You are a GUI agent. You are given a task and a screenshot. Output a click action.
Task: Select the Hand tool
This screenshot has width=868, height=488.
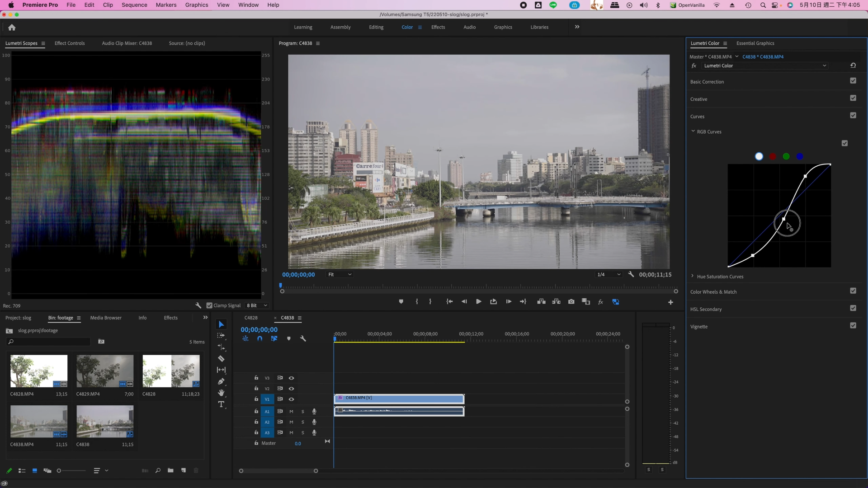point(221,393)
